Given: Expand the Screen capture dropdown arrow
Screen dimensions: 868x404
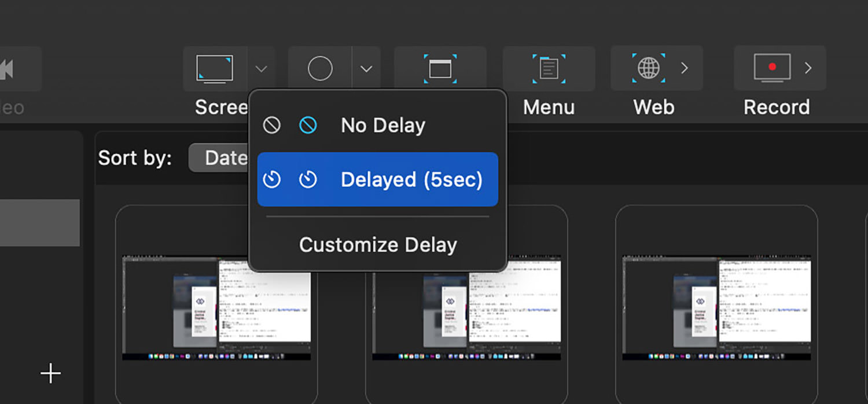Looking at the screenshot, I should point(262,69).
